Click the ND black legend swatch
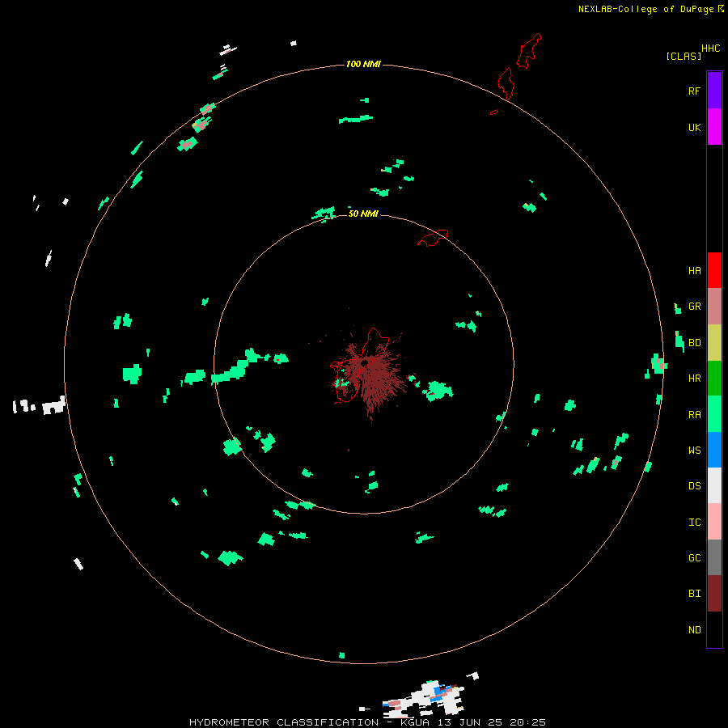728x728 pixels. 714,629
